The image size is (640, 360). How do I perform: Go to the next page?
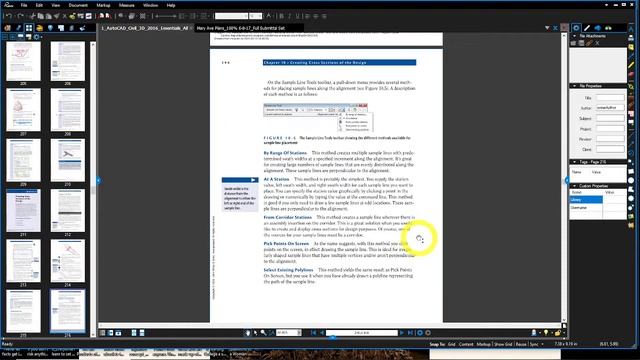click(x=402, y=333)
